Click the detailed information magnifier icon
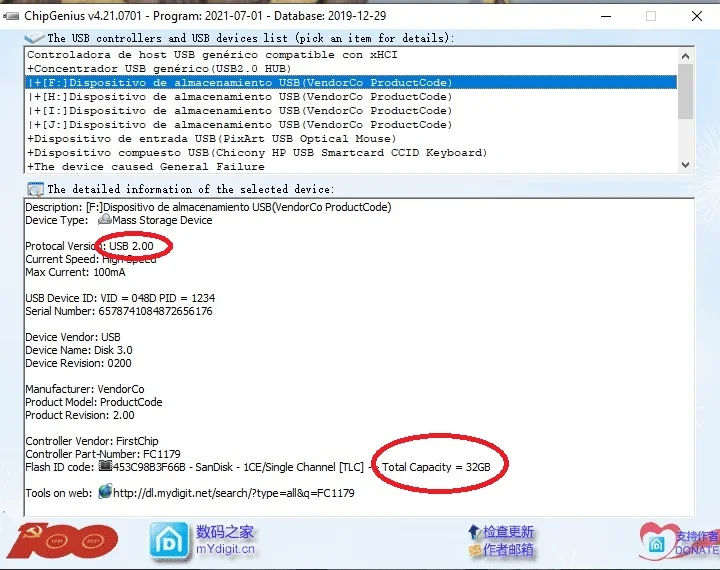Screen dimensions: 720x570 [35, 189]
